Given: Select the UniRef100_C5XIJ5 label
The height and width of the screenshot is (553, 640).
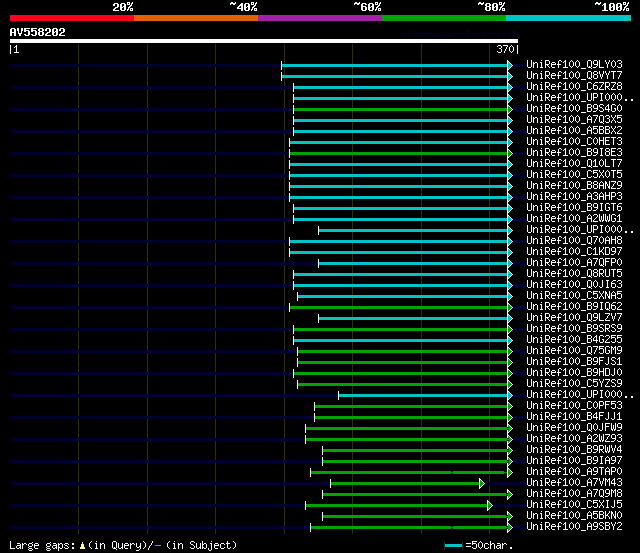Looking at the screenshot, I should tap(574, 505).
